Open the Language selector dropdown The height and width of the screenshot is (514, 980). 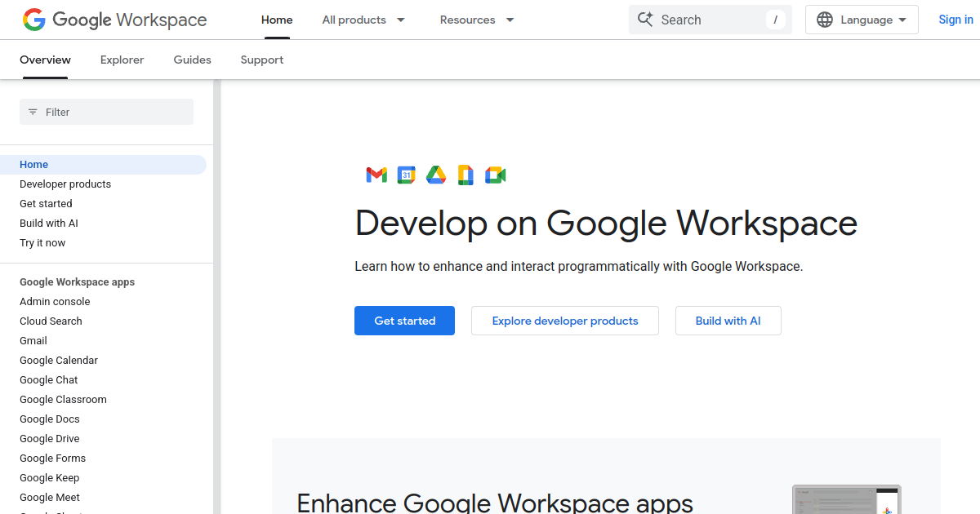(x=862, y=20)
